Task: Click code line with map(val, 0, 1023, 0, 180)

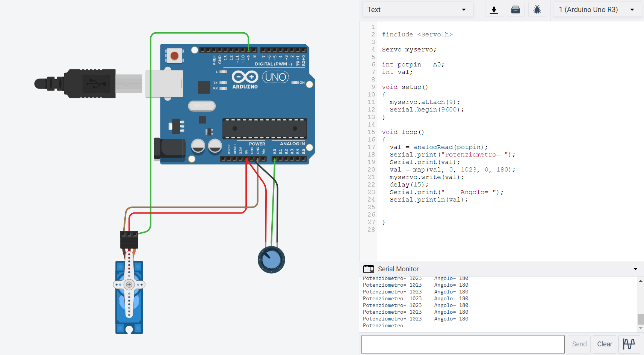Action: pyautogui.click(x=452, y=170)
